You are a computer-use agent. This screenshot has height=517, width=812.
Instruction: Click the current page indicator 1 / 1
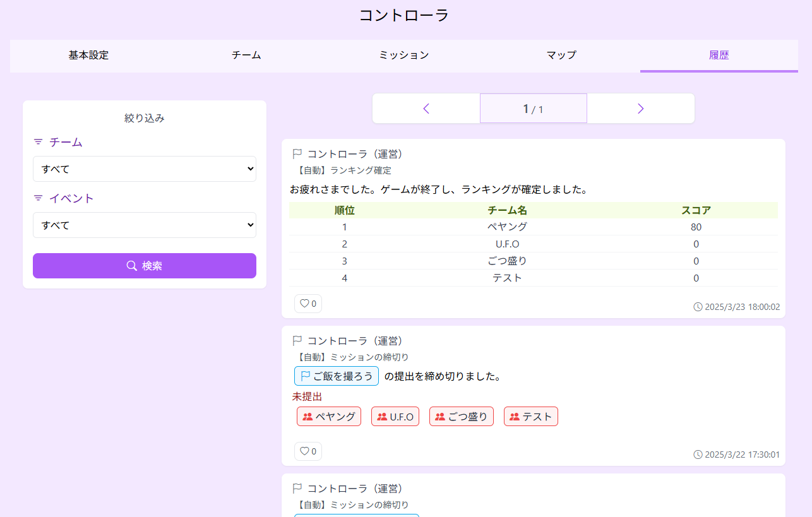pyautogui.click(x=534, y=109)
